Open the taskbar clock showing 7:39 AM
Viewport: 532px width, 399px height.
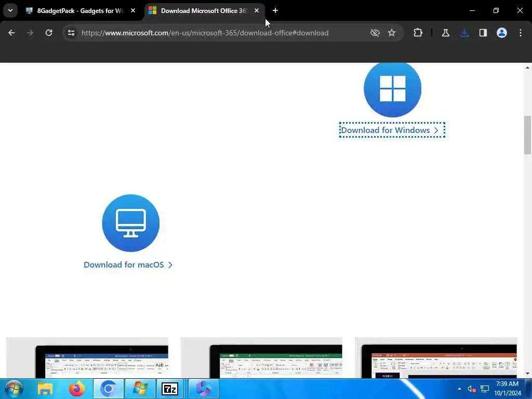pyautogui.click(x=508, y=389)
